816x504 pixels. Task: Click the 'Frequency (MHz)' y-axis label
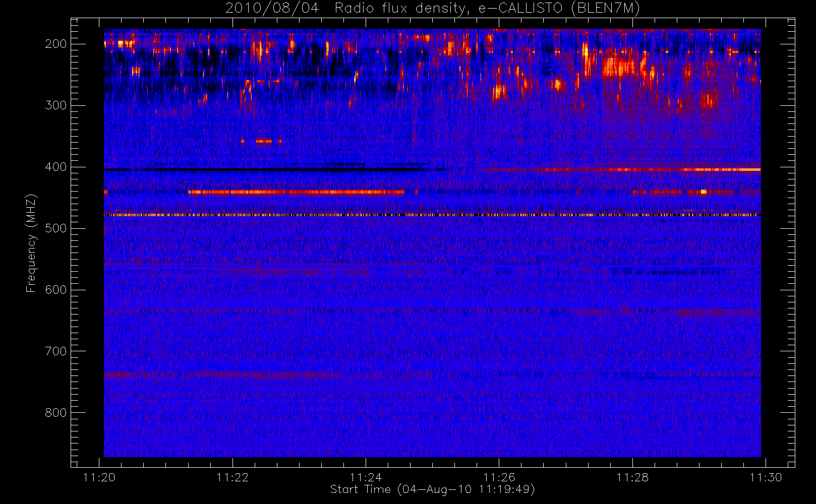point(31,243)
